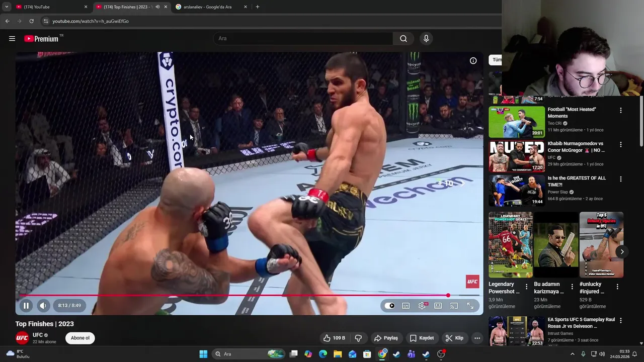Image resolution: width=644 pixels, height=362 pixels.
Task: Click the Paylaş share button
Action: tap(386, 338)
